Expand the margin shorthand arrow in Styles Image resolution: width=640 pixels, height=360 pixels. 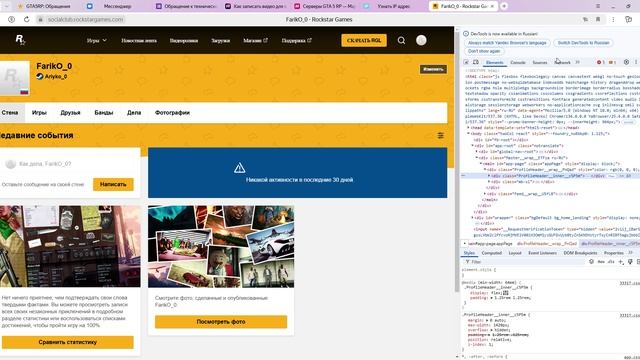(488, 320)
